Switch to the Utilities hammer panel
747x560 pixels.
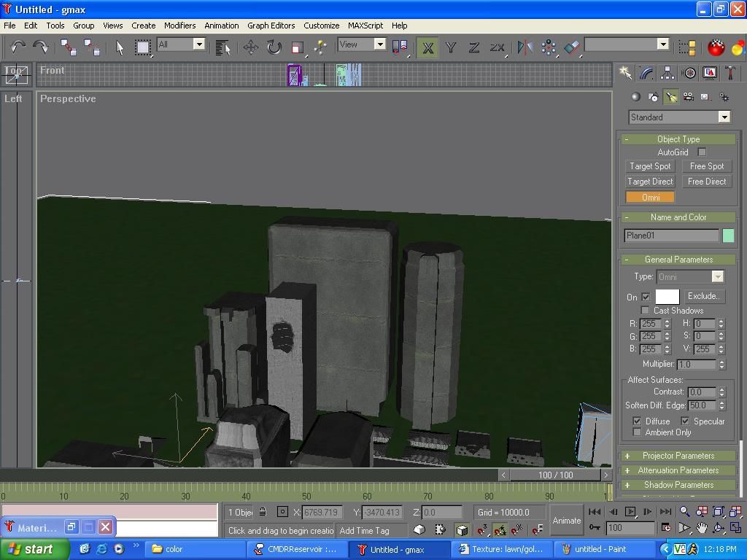click(x=730, y=73)
